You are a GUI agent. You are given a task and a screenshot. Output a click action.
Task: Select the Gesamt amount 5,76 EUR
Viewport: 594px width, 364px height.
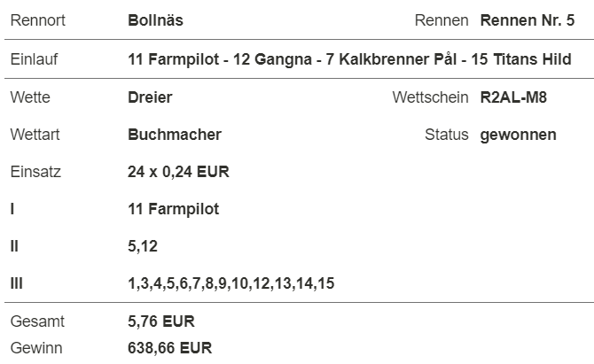click(161, 321)
